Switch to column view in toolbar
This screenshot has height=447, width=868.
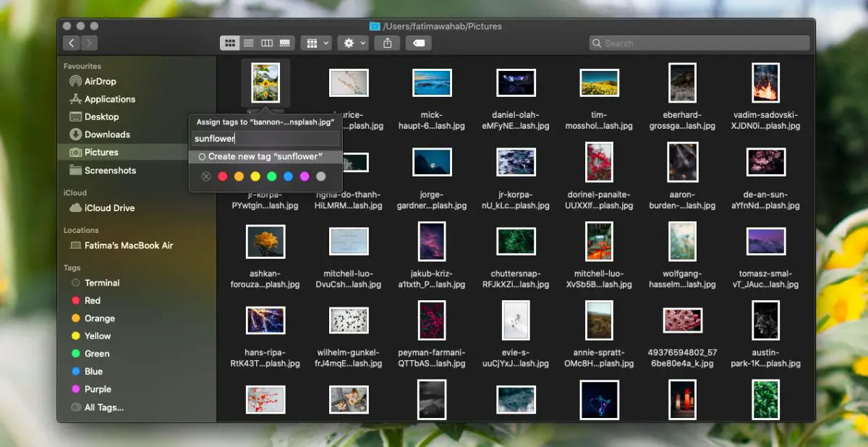click(266, 43)
